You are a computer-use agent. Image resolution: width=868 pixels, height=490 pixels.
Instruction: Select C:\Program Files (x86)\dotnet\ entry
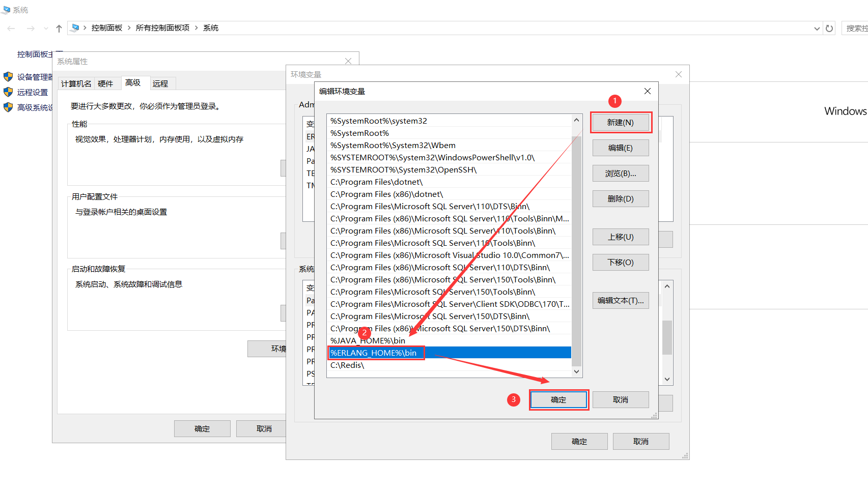point(449,194)
